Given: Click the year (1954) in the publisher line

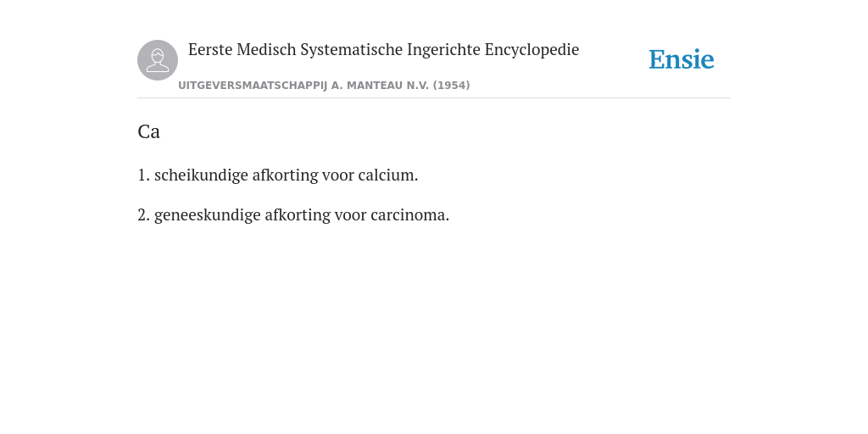Looking at the screenshot, I should (451, 86).
